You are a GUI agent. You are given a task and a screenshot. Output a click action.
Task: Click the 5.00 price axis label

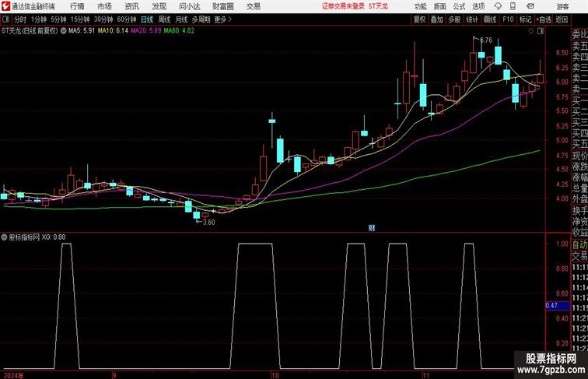point(562,140)
